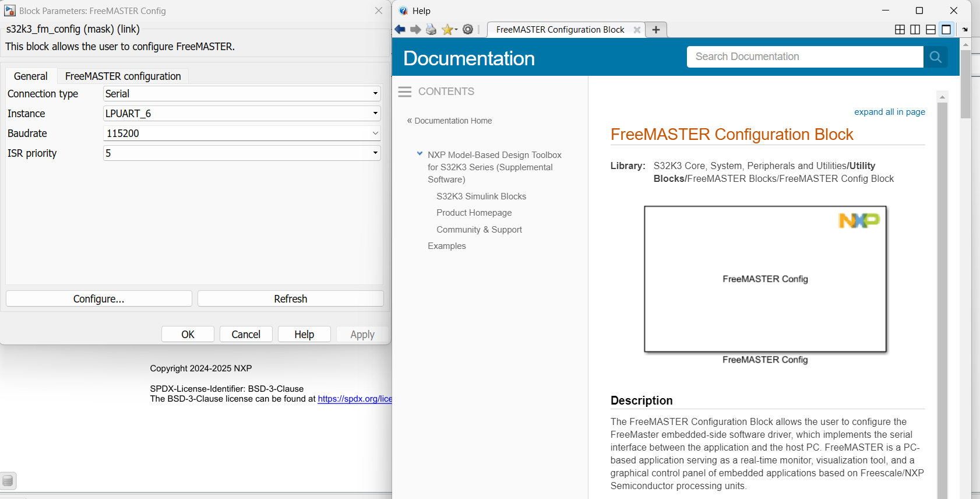
Task: Switch Help to single-pane layout
Action: click(947, 30)
